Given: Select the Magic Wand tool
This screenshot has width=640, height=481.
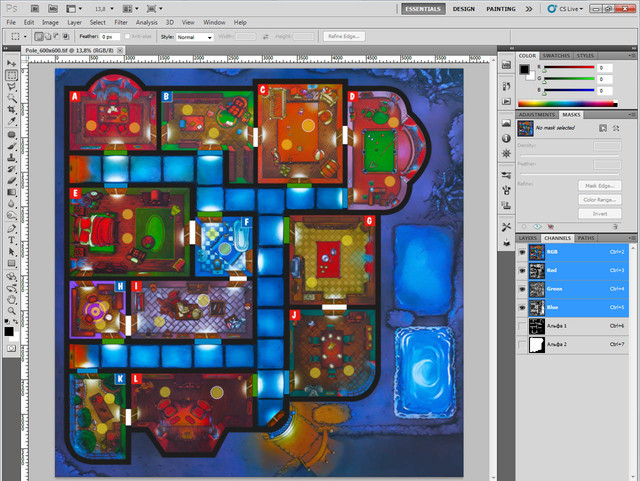Looking at the screenshot, I should point(11,98).
